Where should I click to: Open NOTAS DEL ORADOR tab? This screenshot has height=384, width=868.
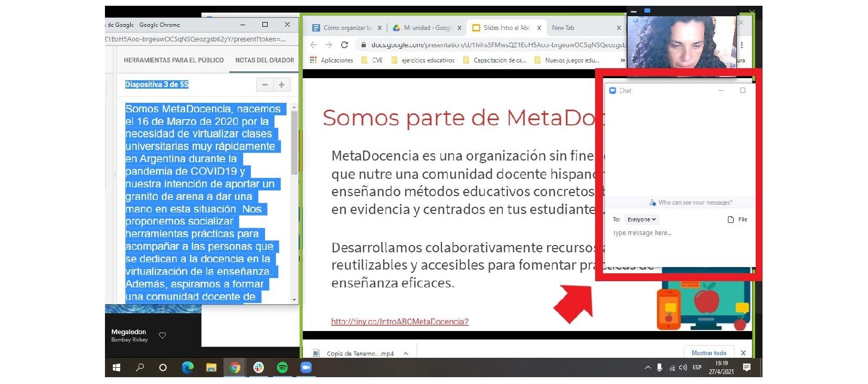tap(264, 60)
